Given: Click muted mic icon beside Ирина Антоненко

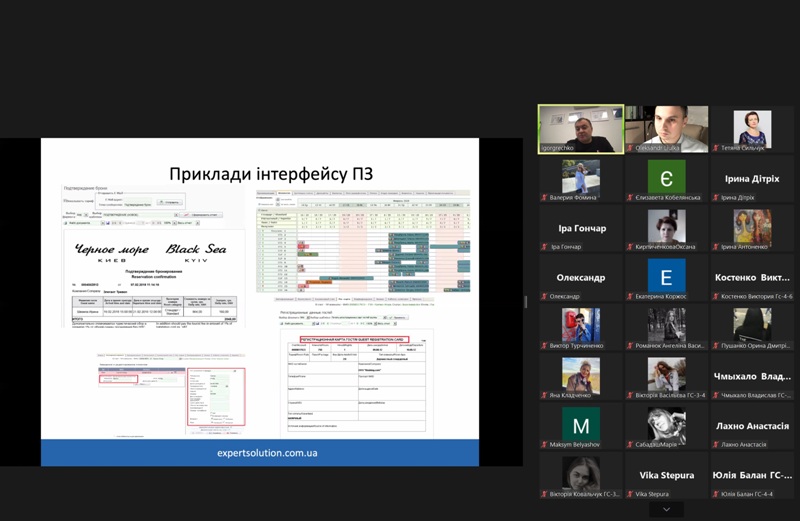Looking at the screenshot, I should (x=716, y=247).
